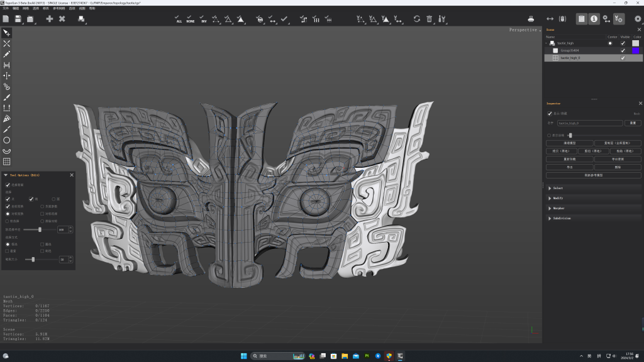Select Center radio for taotie_high
The image size is (644, 362).
[x=610, y=43]
